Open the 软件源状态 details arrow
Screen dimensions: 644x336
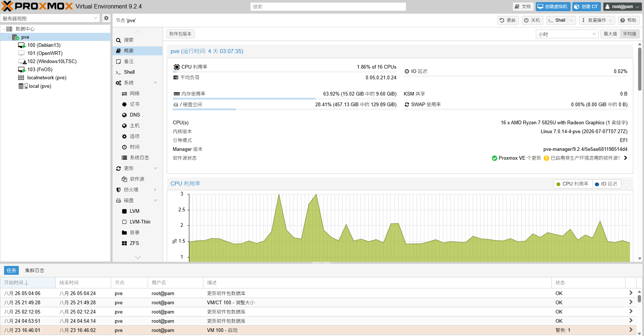pyautogui.click(x=626, y=158)
